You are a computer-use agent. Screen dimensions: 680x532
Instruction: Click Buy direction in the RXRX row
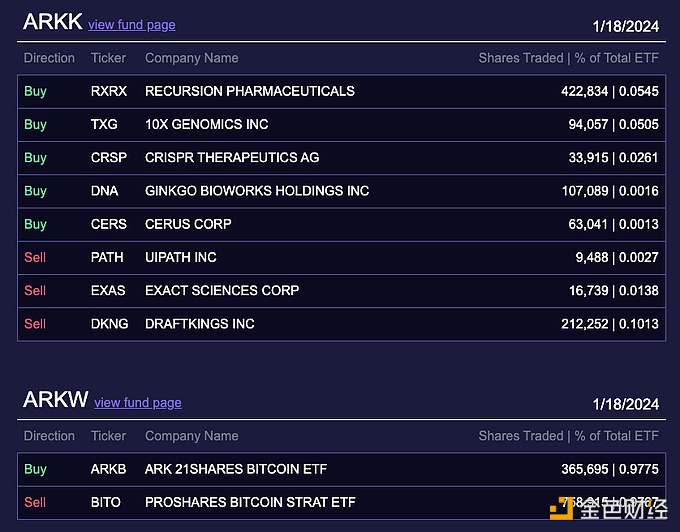pos(35,91)
